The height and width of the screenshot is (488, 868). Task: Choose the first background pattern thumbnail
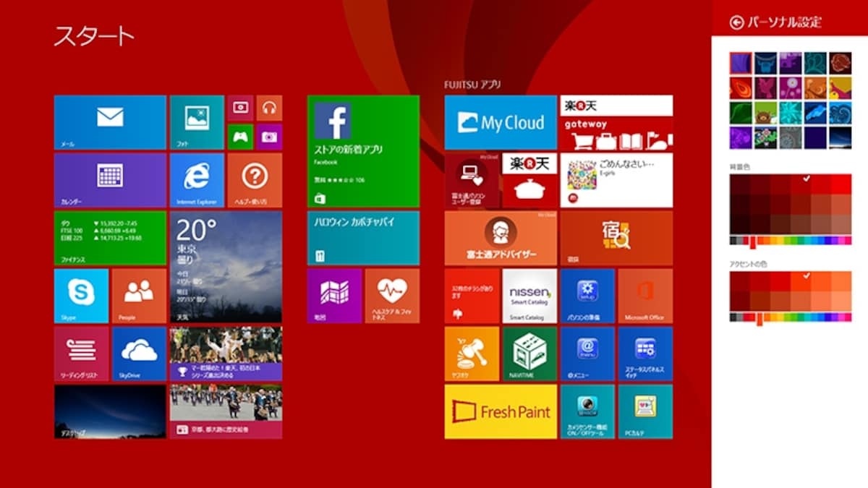(741, 63)
